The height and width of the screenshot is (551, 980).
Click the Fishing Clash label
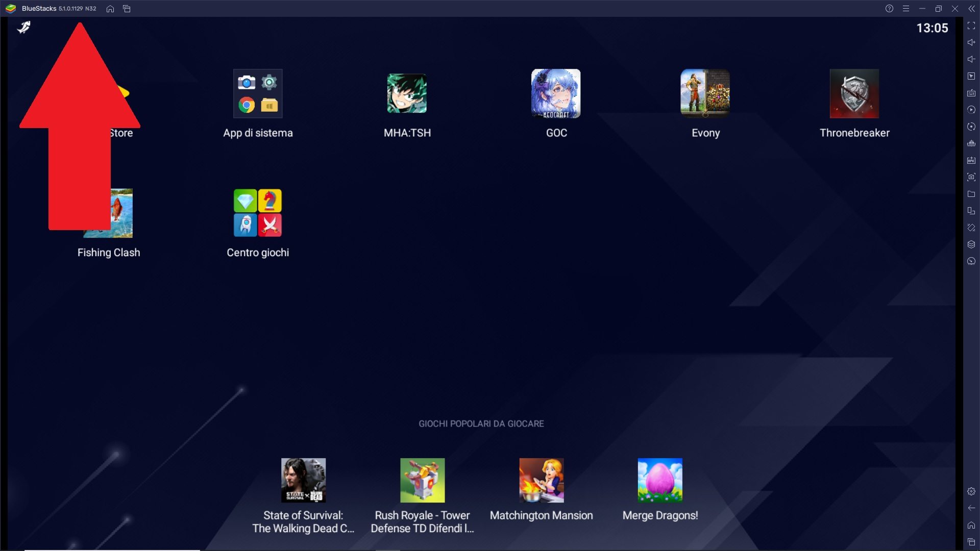[x=109, y=253]
